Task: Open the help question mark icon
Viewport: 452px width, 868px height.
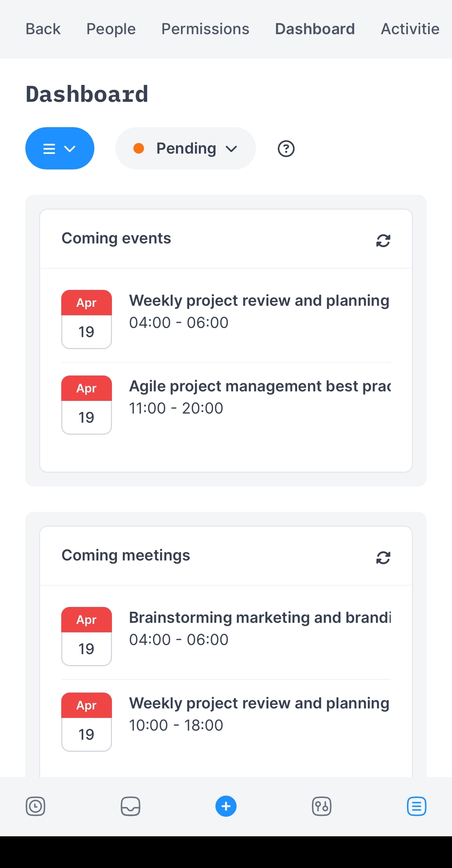Action: 286,149
